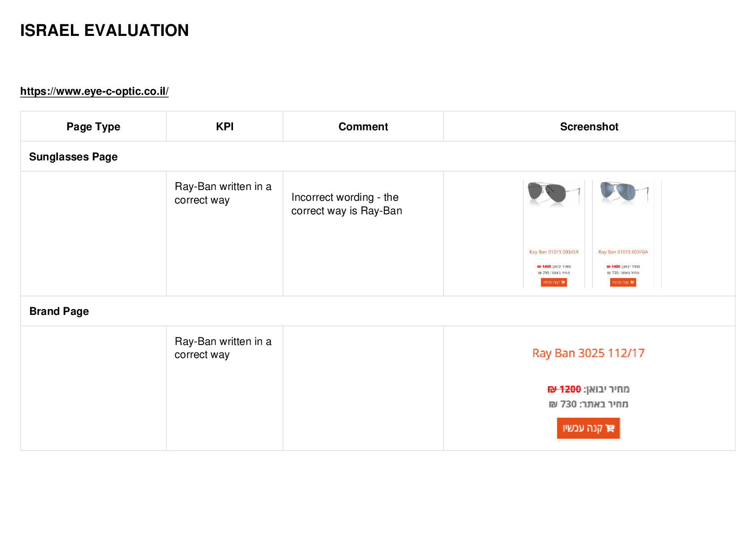The image size is (756, 535).
Task: Click the KPI column header
Action: pos(224,127)
